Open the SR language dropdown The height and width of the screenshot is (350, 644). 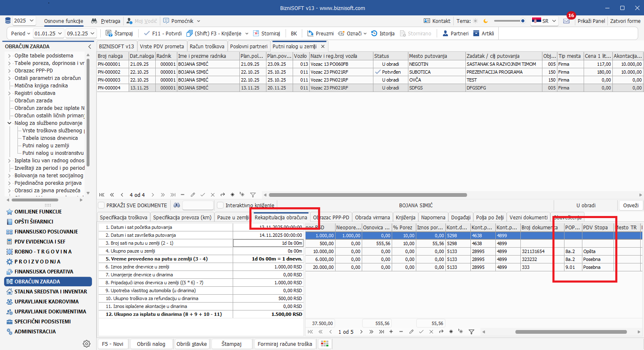click(x=545, y=21)
